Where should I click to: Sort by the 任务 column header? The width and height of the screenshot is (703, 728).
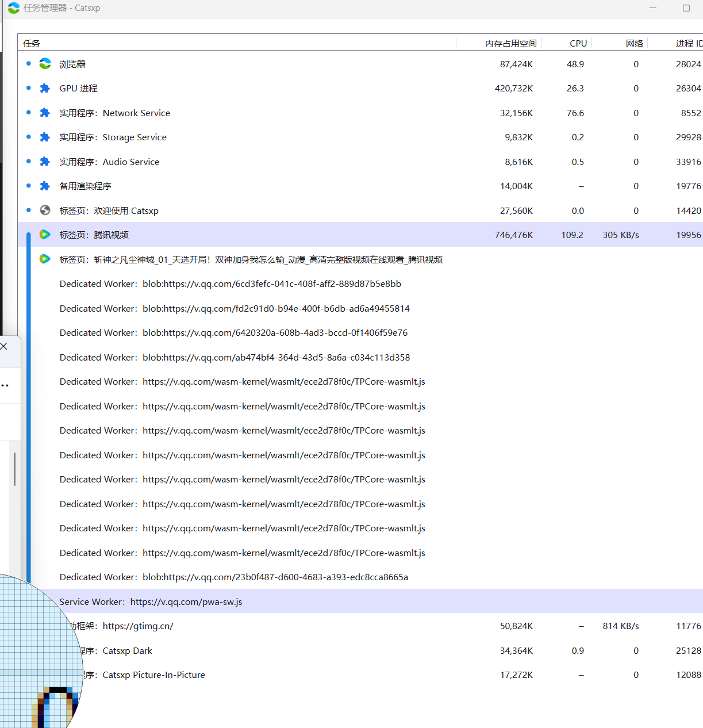tap(32, 44)
